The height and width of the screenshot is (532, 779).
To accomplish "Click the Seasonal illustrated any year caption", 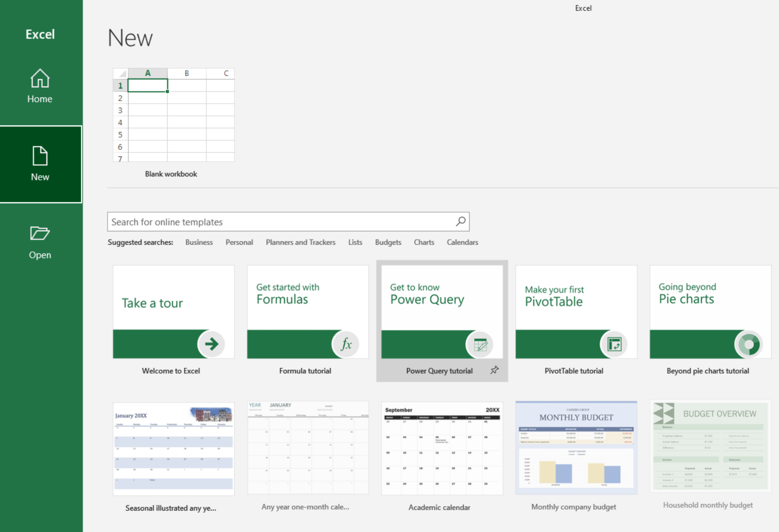I will click(171, 508).
